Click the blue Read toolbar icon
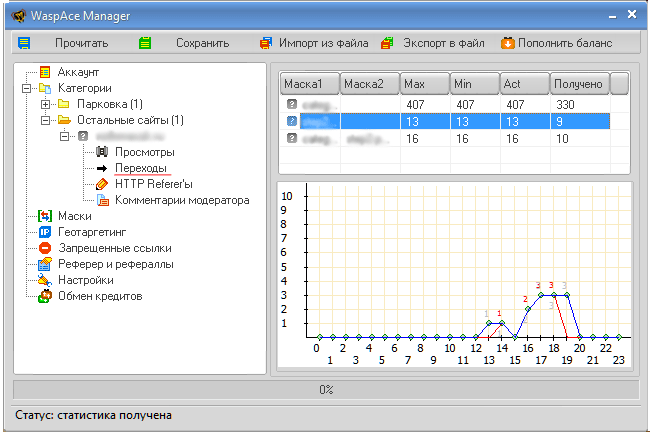Screen dimensions: 650x432 [x=24, y=43]
